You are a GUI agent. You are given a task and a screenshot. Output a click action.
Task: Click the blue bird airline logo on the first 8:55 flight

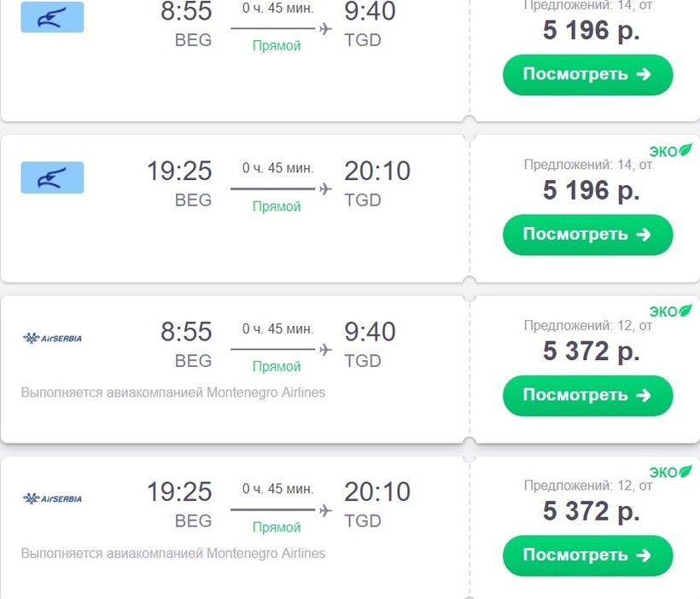click(52, 17)
